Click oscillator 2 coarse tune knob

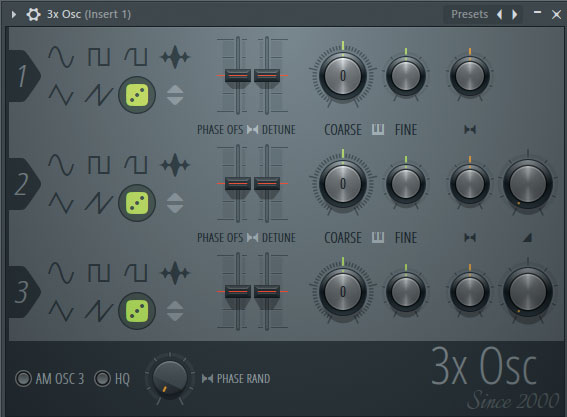(343, 183)
